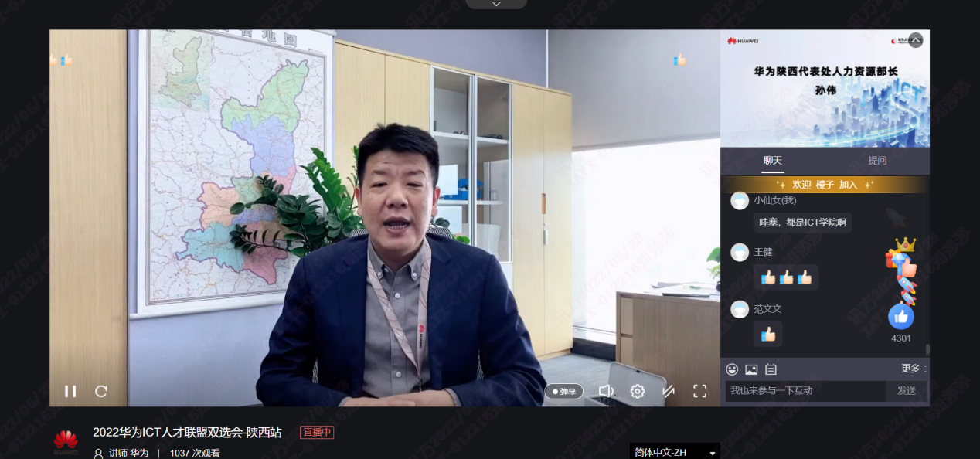This screenshot has height=459, width=980.
Task: Open the emoji picker in chat
Action: pos(732,369)
